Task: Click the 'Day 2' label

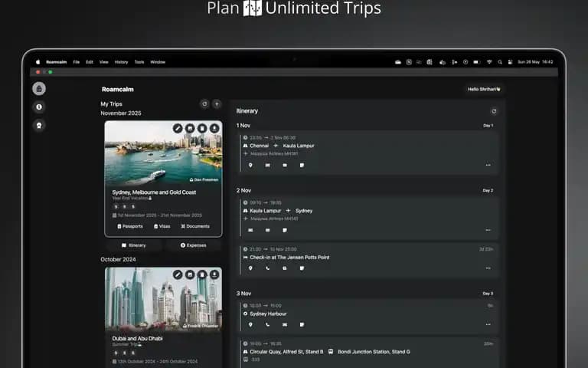Action: point(488,191)
